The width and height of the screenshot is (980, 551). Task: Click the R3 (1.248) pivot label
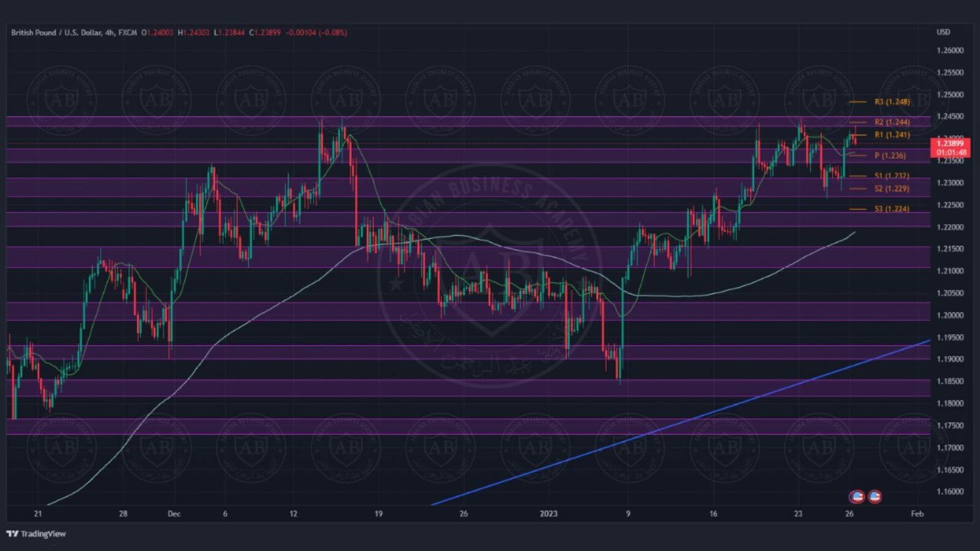[x=892, y=102]
